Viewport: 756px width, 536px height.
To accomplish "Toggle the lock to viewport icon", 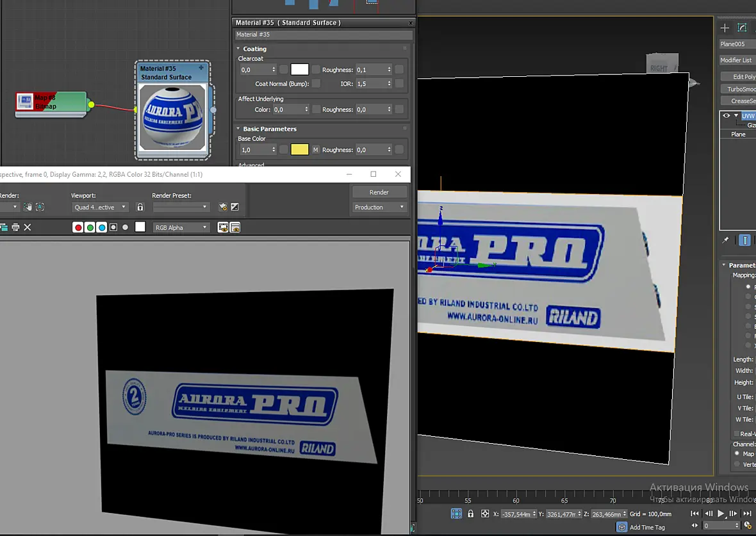I will coord(140,207).
